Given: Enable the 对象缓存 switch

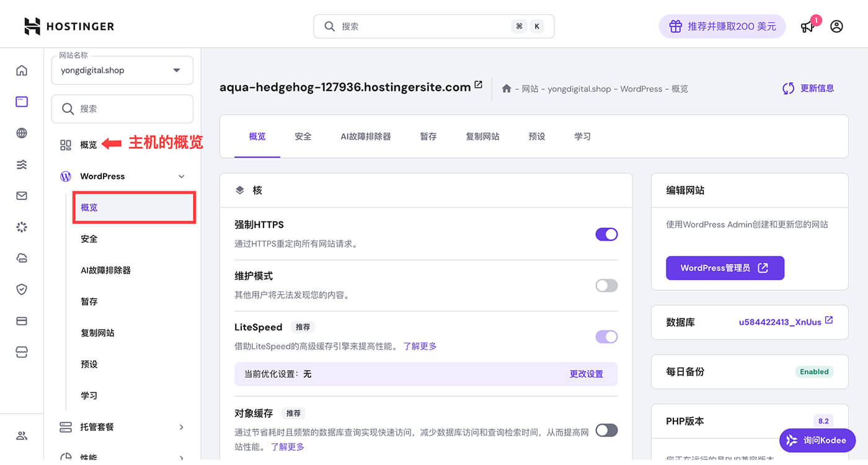Looking at the screenshot, I should pyautogui.click(x=606, y=430).
